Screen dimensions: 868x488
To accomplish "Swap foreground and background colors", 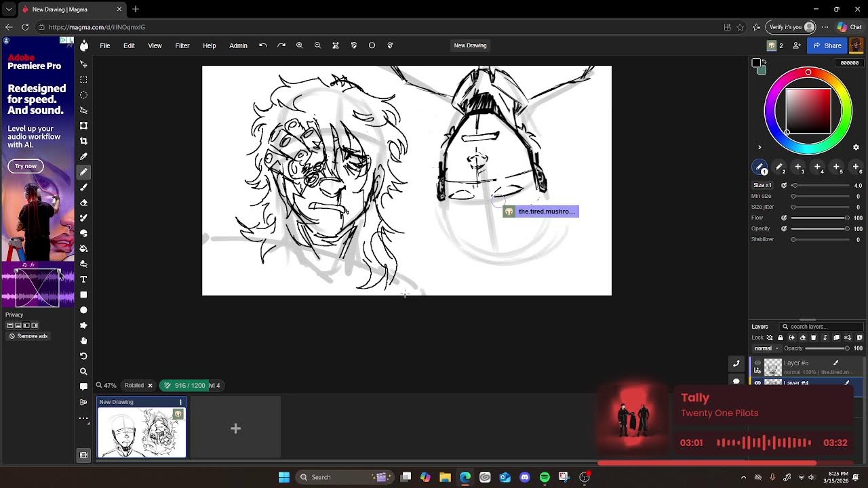I will click(763, 62).
